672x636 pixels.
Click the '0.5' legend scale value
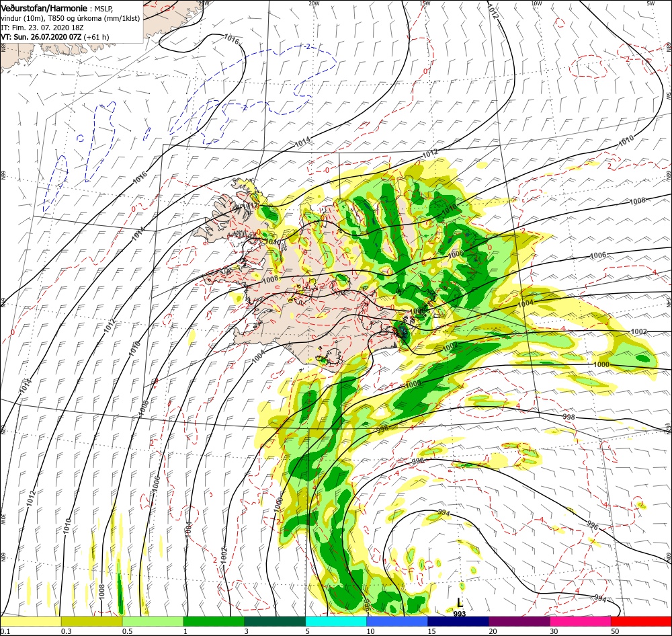pyautogui.click(x=127, y=631)
